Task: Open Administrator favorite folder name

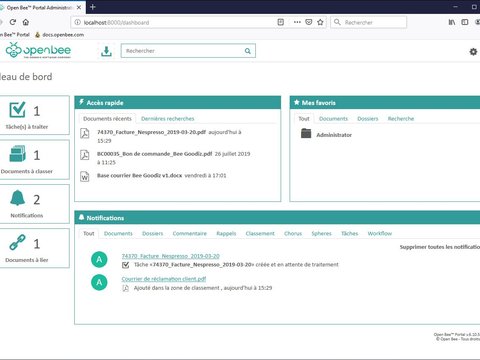Action: 334,135
